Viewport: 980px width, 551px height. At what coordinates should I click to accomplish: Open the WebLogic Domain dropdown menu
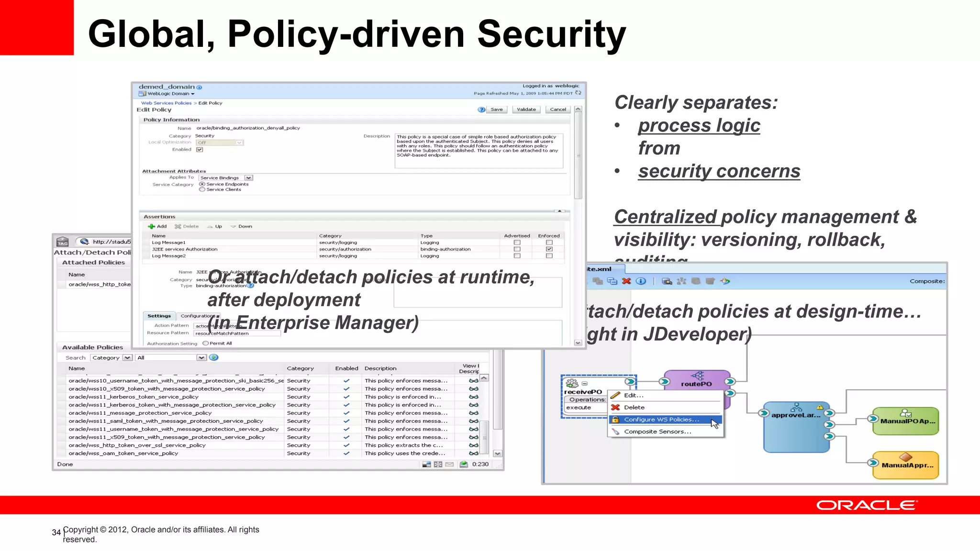click(x=170, y=94)
